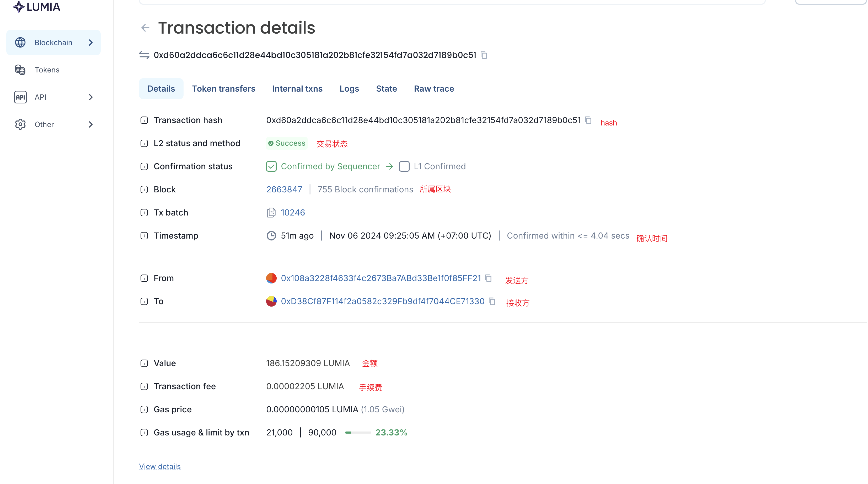Click the LUMIA logo
This screenshot has height=484, width=868.
[x=36, y=7]
